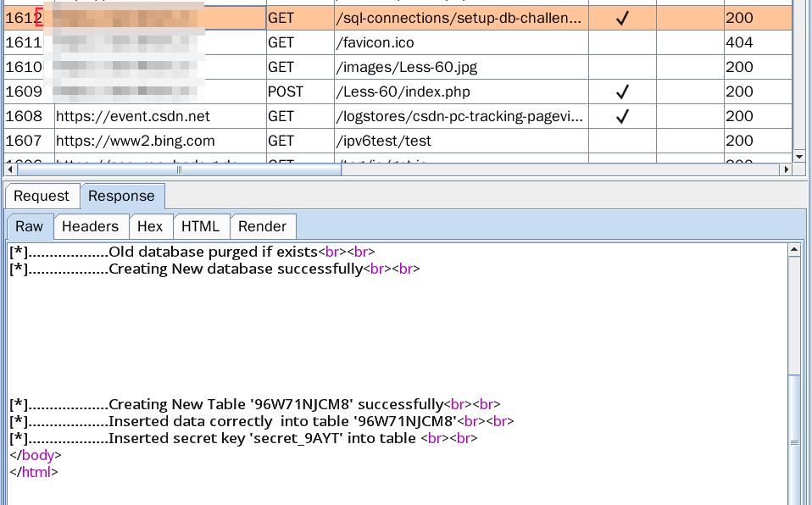The image size is (812, 505).
Task: Click the secret key 'secret_9AYT' line
Action: (243, 438)
